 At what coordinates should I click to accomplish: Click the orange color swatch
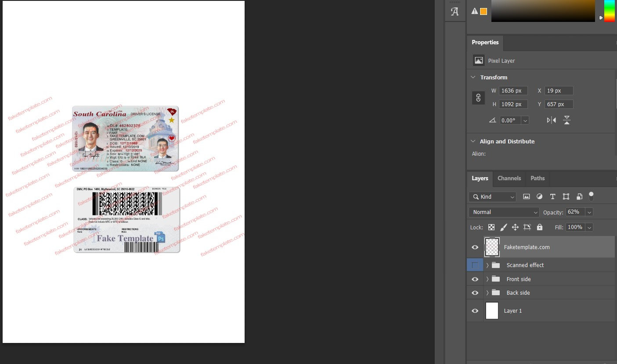coord(483,11)
